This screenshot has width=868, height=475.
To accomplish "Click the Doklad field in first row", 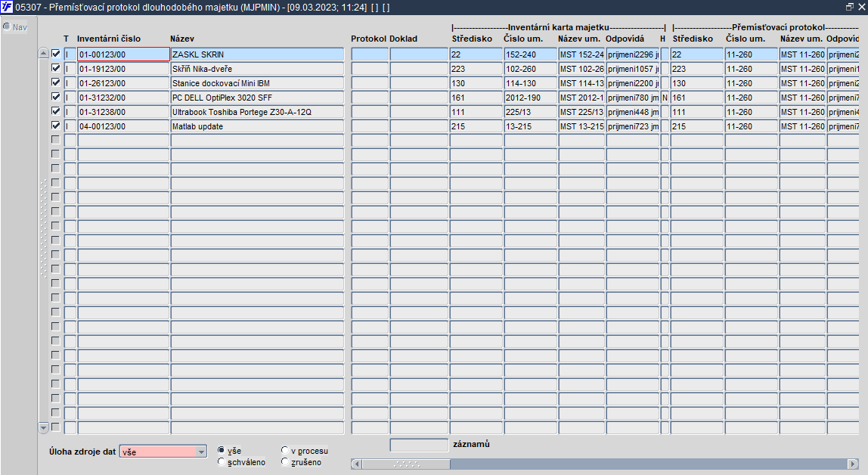I will tap(419, 54).
